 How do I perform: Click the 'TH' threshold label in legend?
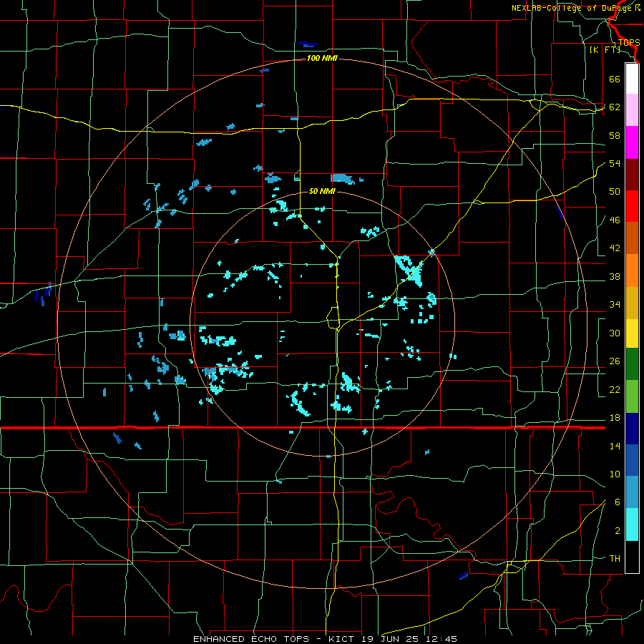point(615,559)
